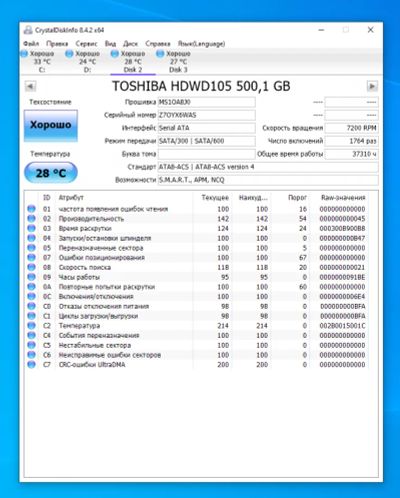Click the Прошивка firmware field
400x498 pixels.
pyautogui.click(x=206, y=102)
